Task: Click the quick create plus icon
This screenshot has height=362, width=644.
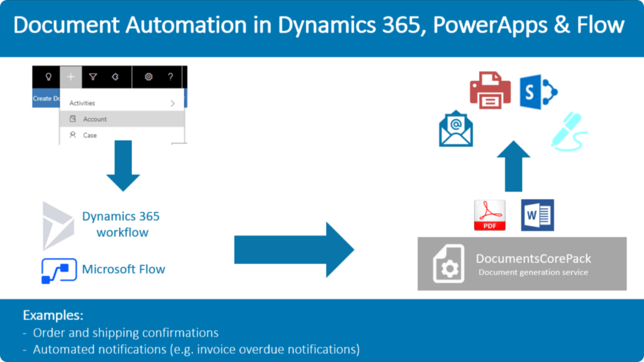Action: tap(70, 76)
